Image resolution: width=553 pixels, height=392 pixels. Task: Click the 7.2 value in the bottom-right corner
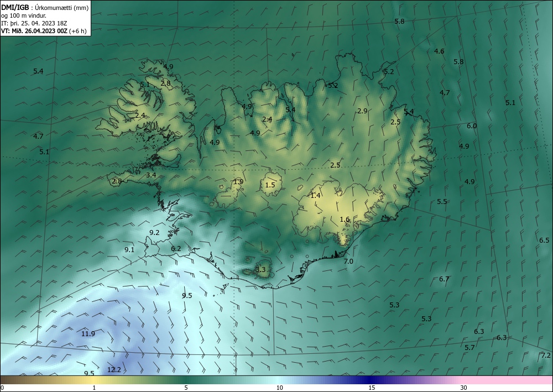[x=546, y=356]
